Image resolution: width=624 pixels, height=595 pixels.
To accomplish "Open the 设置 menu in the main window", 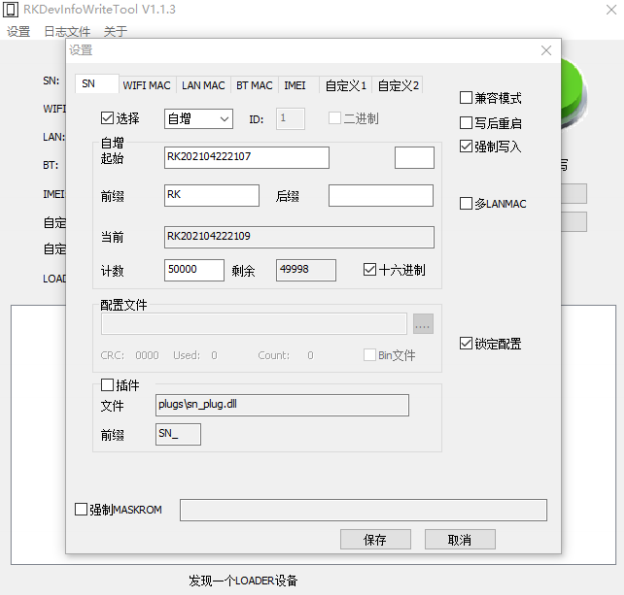I will point(18,31).
